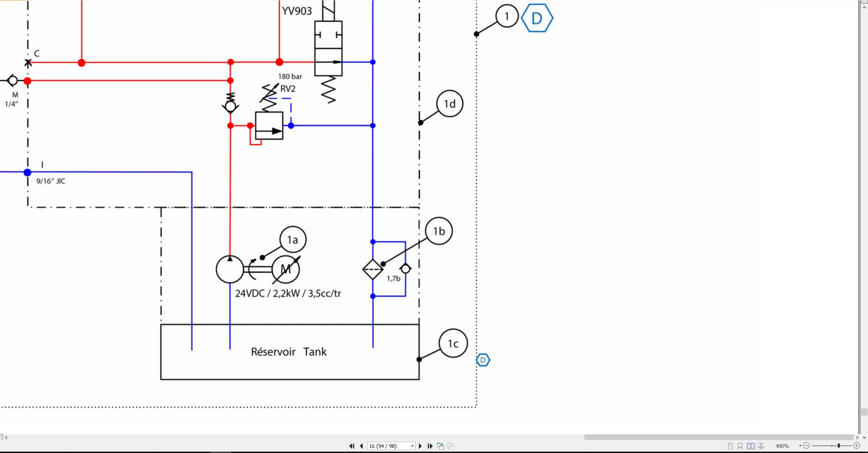The width and height of the screenshot is (868, 453).
Task: Click the Réservoir Tank label
Action: (289, 351)
